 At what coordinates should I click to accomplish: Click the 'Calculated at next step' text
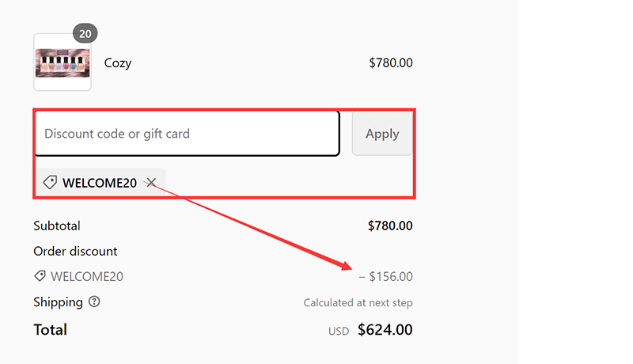pos(358,302)
